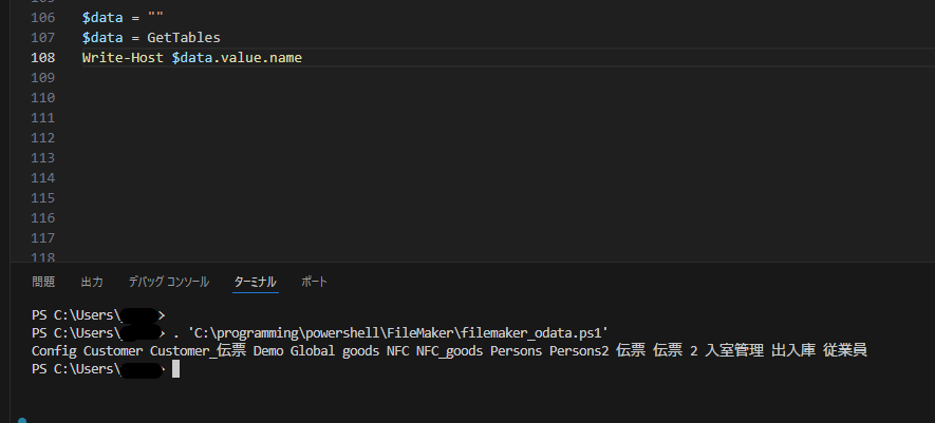Select line number 107 in the gutter
Viewport: 936px width, 424px height.
(x=44, y=38)
